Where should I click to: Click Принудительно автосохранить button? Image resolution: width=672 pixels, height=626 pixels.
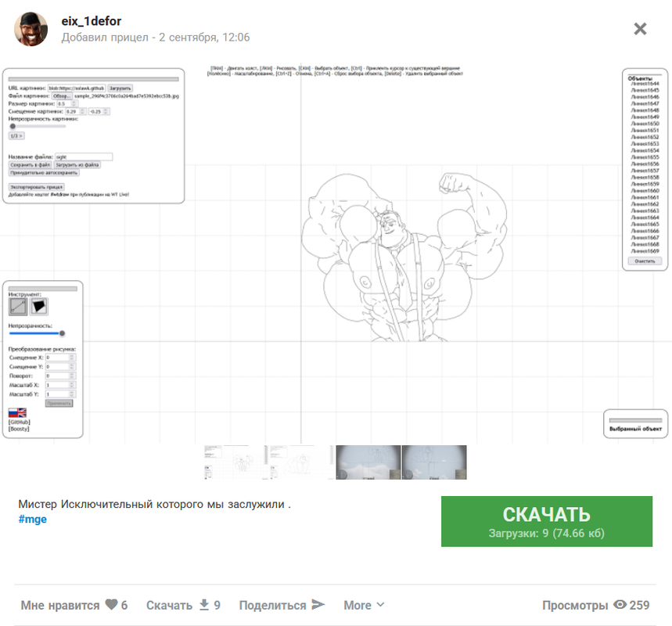[x=44, y=173]
